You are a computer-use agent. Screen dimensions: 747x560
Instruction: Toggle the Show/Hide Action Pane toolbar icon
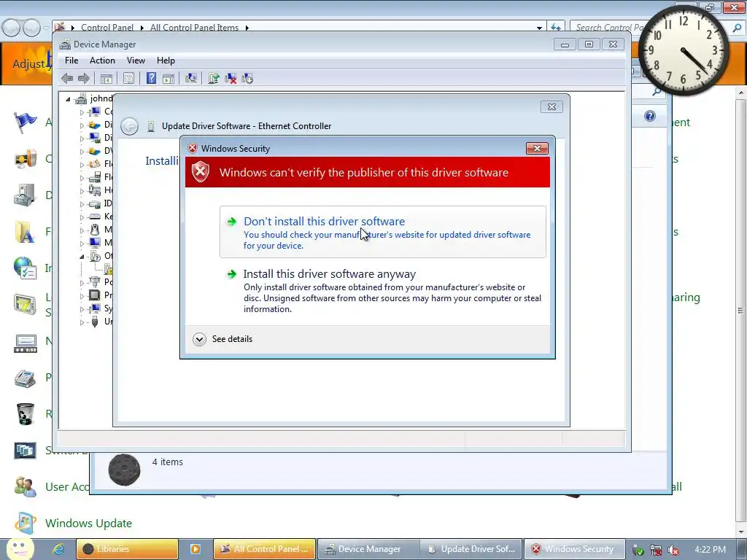[169, 79]
